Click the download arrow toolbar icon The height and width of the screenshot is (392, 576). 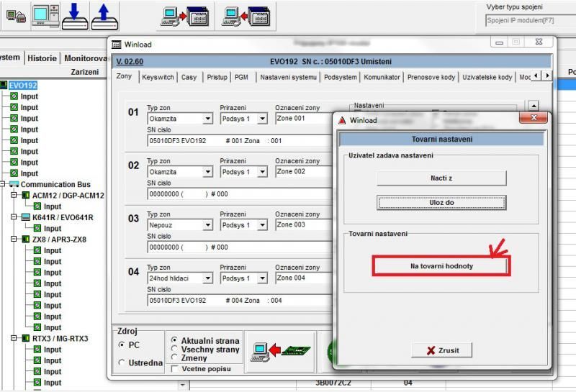coord(73,15)
